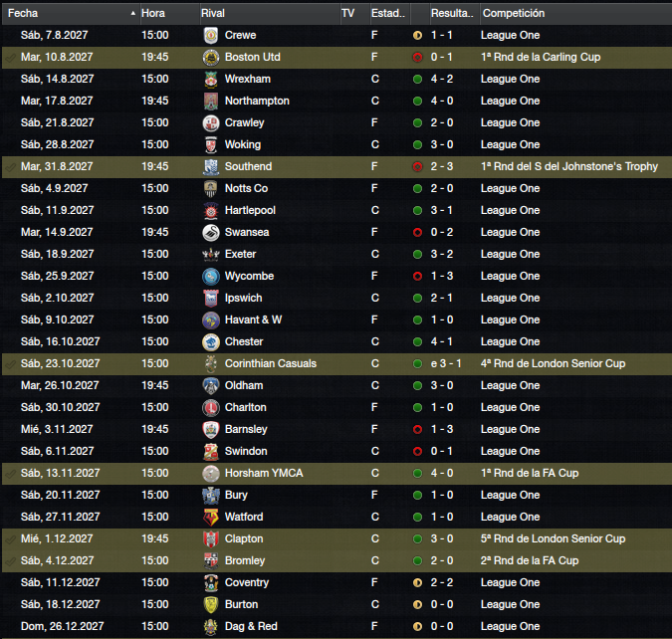Screen dimensions: 672x639
Task: Select the Charlton club badge icon
Action: click(x=211, y=407)
